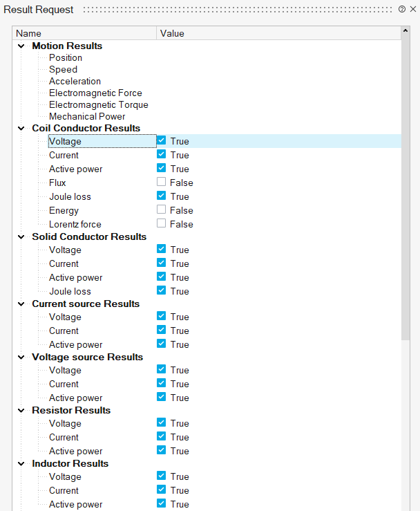The height and width of the screenshot is (511, 420).
Task: Collapse the Motion Results group
Action: pyautogui.click(x=21, y=46)
